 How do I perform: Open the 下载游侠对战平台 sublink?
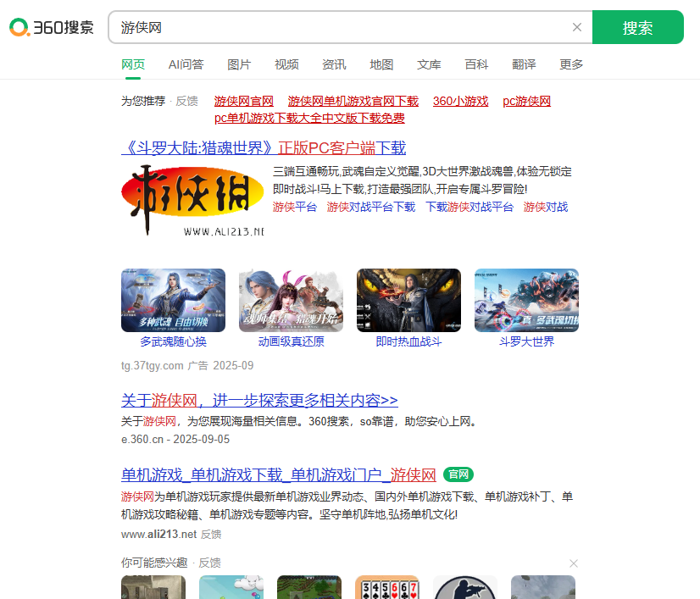pyautogui.click(x=469, y=207)
